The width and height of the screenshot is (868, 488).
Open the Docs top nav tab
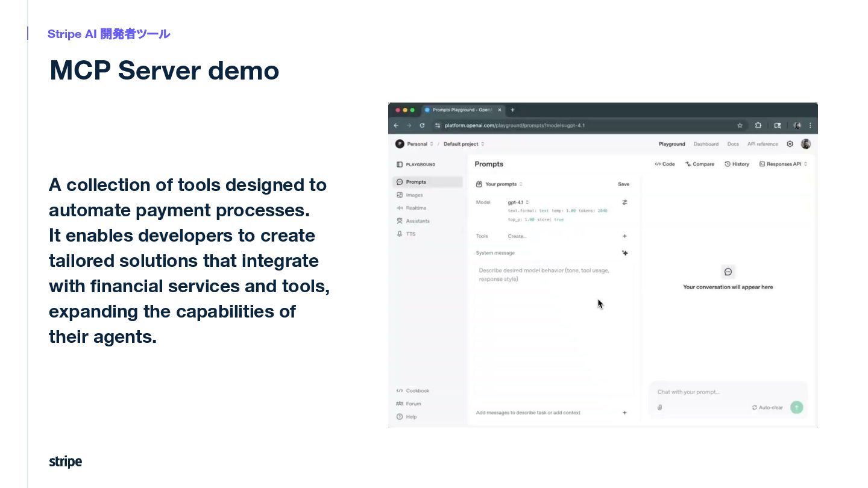(733, 144)
